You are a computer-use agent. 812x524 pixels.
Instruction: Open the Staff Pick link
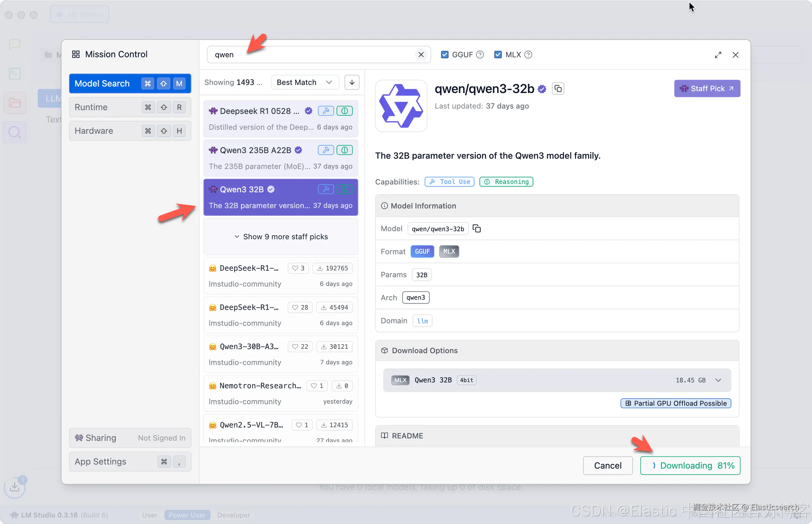point(707,88)
